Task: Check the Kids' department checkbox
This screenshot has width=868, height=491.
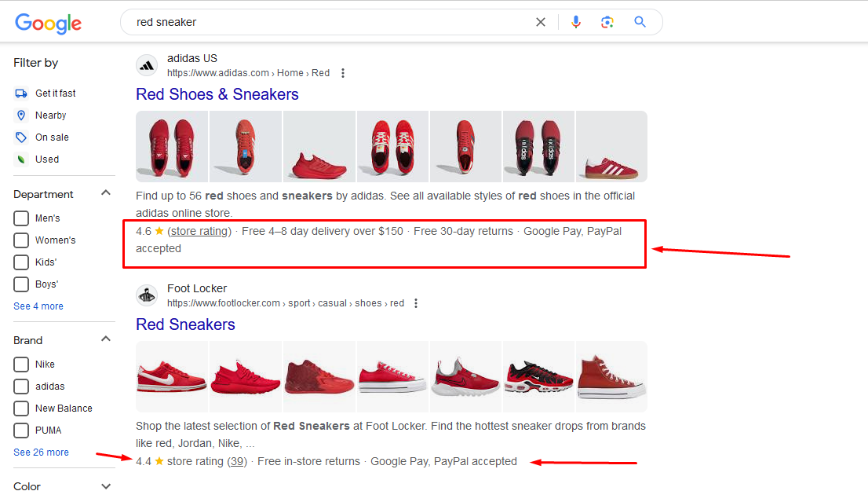Action: pos(21,262)
